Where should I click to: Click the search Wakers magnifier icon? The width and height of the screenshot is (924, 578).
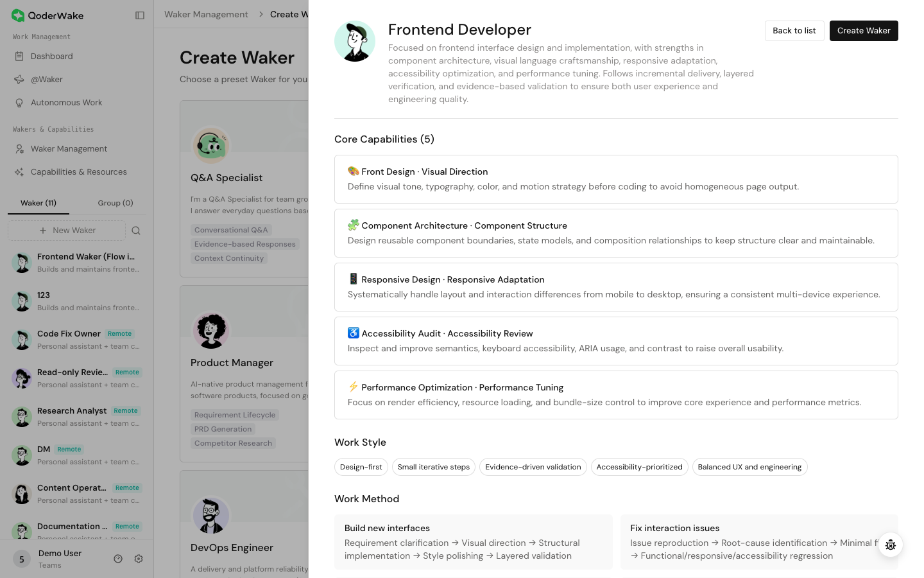[136, 231]
